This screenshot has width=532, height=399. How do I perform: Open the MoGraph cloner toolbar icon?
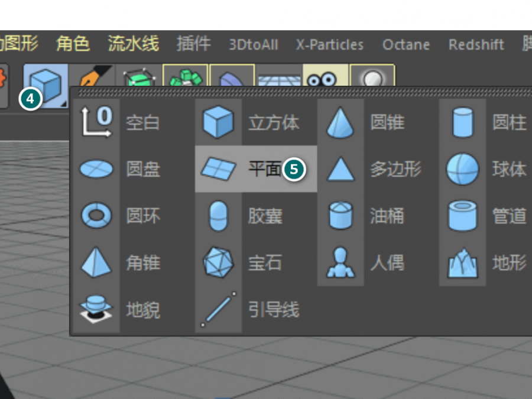[x=185, y=75]
